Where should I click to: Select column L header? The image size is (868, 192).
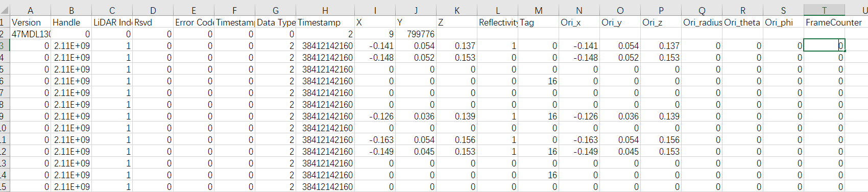click(498, 10)
